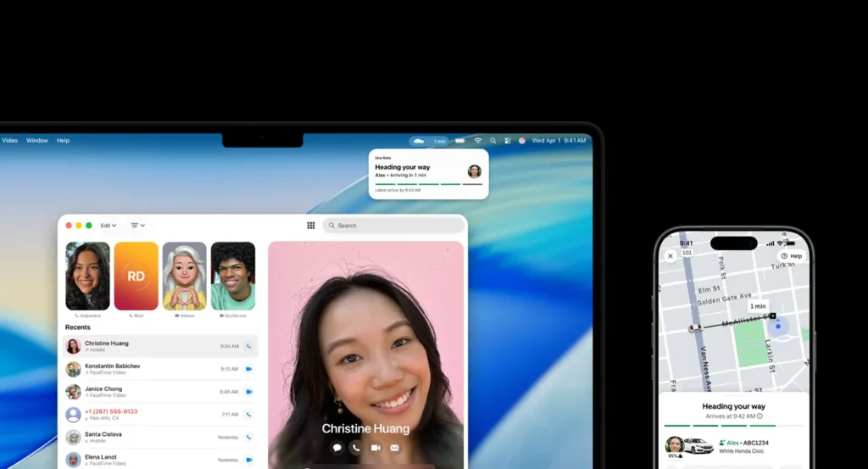Screen dimensions: 868x469
Task: Open the filter list dropdown next to Edit
Action: [137, 226]
